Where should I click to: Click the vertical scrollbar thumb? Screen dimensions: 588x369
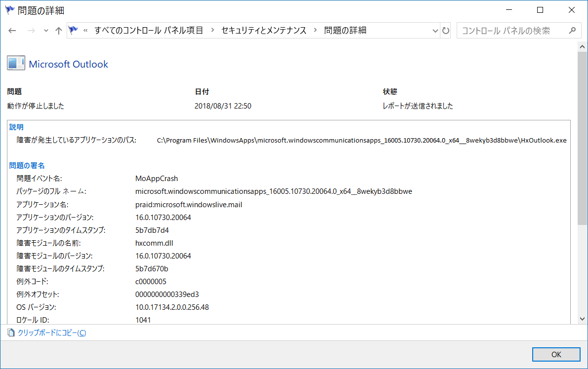point(582,138)
